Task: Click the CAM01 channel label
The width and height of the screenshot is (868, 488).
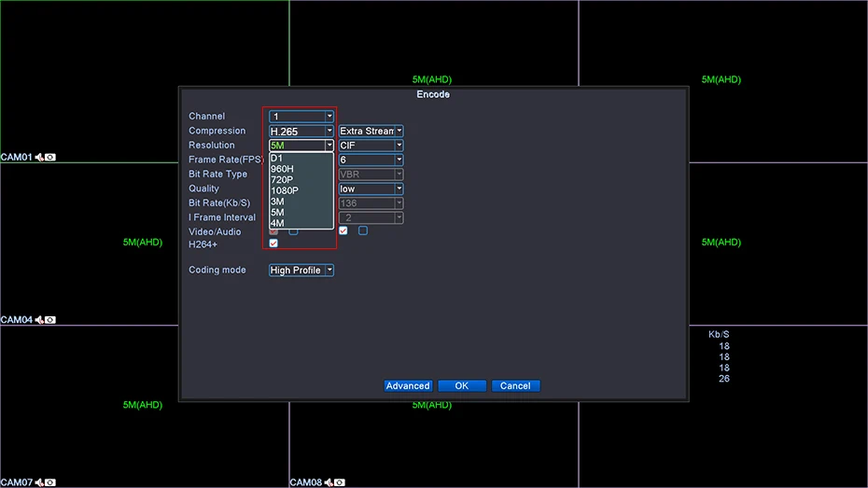Action: pyautogui.click(x=17, y=158)
